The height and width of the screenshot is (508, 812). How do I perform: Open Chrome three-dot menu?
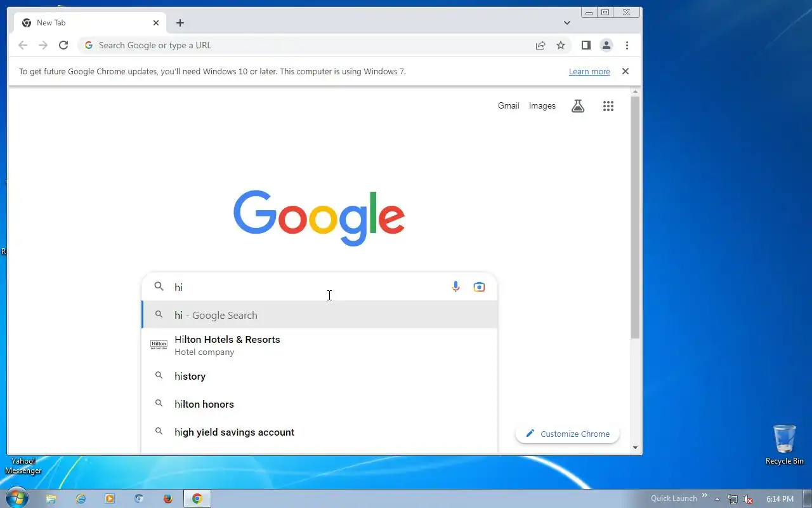[627, 45]
